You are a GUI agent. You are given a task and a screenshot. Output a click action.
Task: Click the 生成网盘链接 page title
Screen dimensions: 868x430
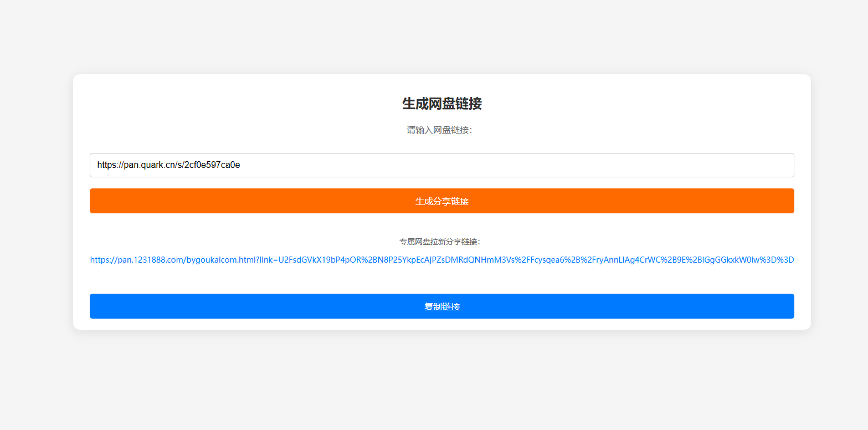(441, 104)
